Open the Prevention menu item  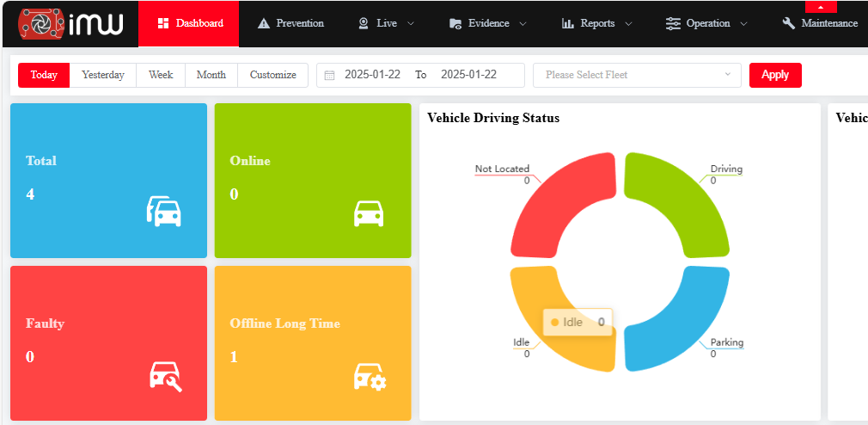(290, 24)
